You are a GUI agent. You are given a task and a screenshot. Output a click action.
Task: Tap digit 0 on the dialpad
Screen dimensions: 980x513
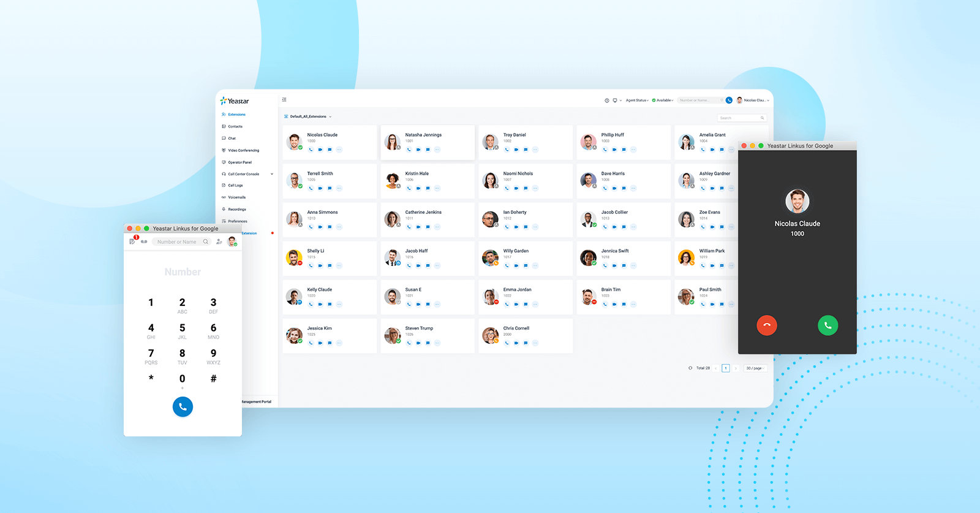pyautogui.click(x=182, y=381)
